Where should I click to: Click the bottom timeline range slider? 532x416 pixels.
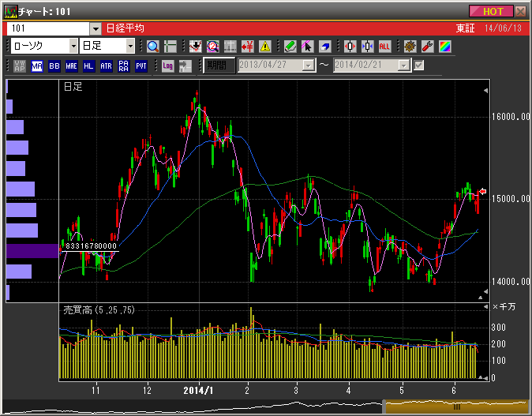click(x=455, y=407)
